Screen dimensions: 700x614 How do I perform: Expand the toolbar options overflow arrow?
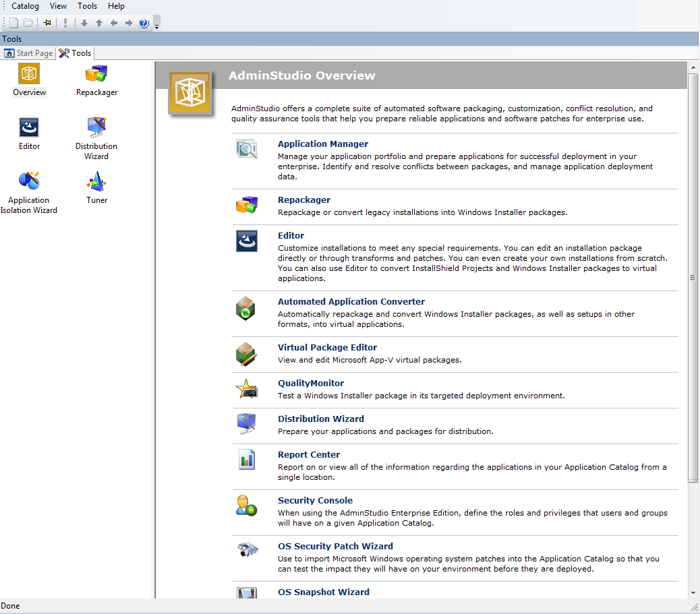tap(156, 27)
